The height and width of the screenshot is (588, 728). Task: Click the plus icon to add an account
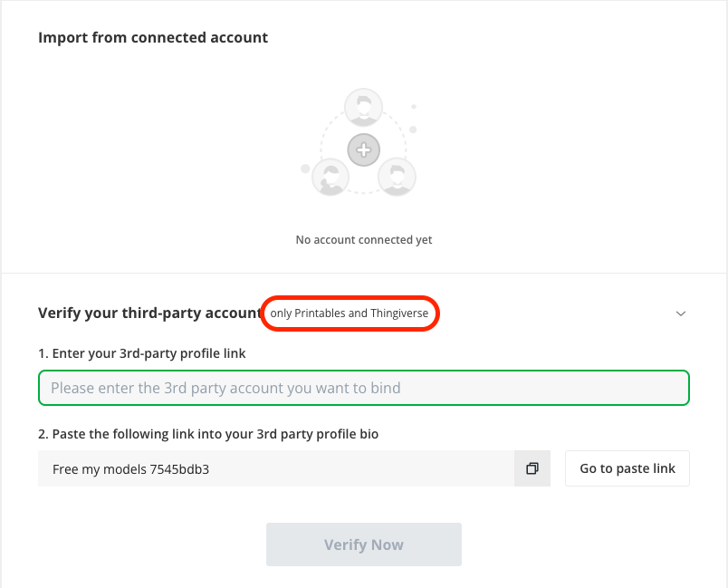(363, 150)
